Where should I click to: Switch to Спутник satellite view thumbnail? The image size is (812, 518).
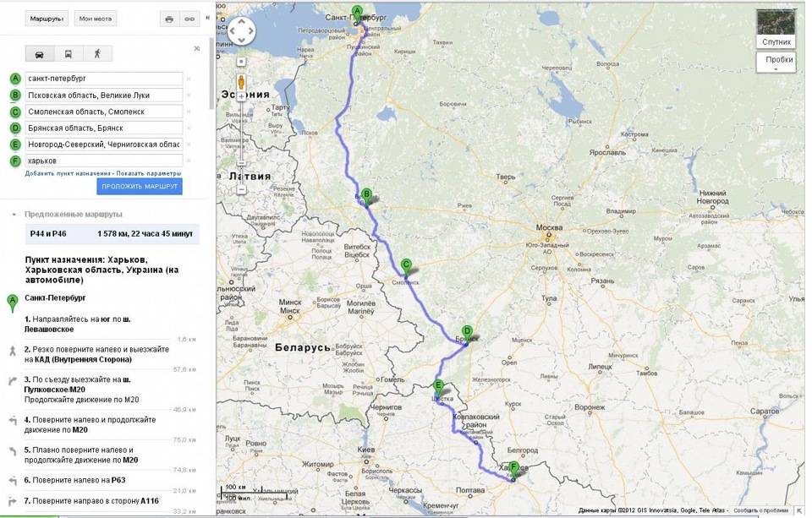click(776, 29)
